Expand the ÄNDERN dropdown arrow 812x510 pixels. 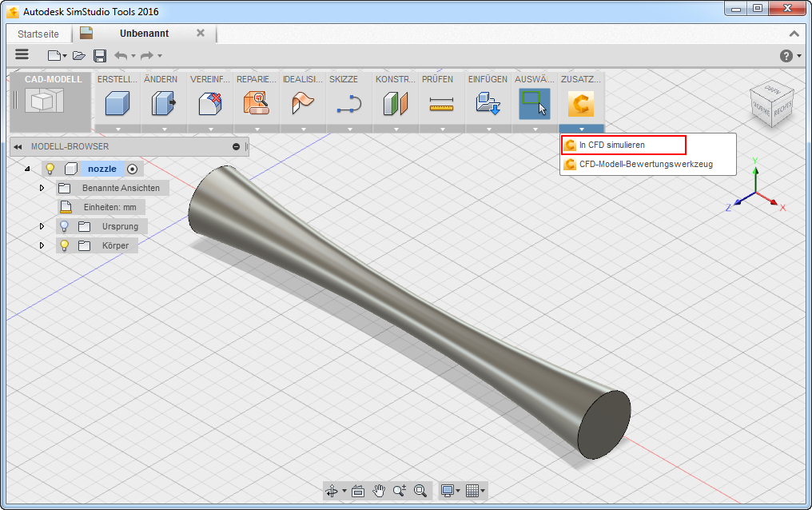(x=164, y=129)
